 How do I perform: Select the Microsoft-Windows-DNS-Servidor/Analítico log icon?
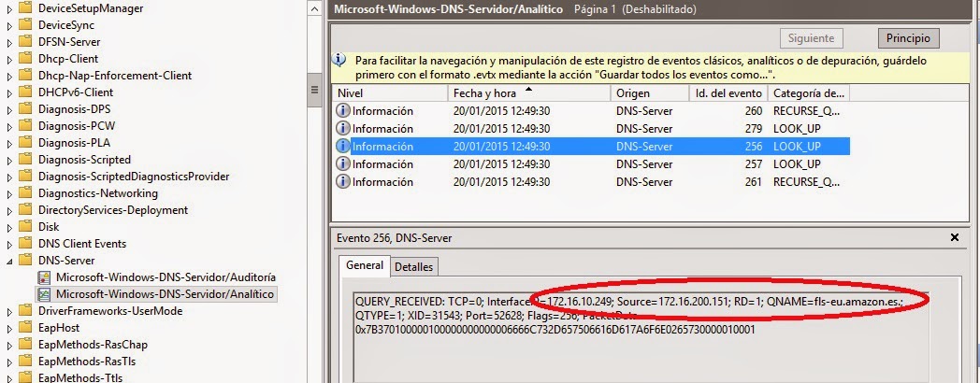[x=44, y=294]
